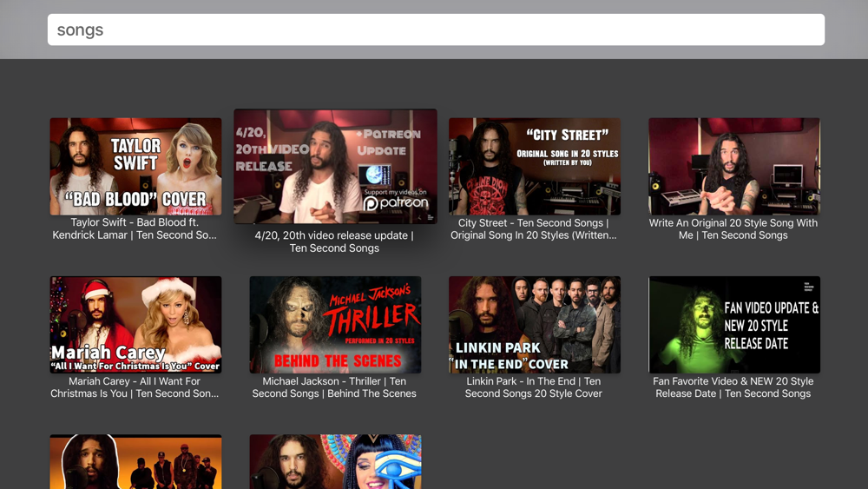Screen dimensions: 868x489
Task: Click title 'Taylor Swift - Bad Blood ft. Kendrick Lamar'
Action: click(x=135, y=228)
